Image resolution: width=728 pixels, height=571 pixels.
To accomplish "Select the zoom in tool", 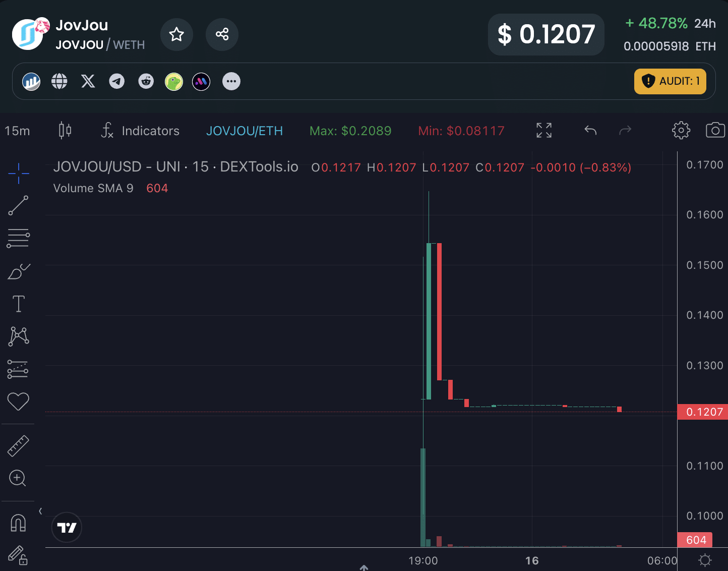I will click(18, 478).
